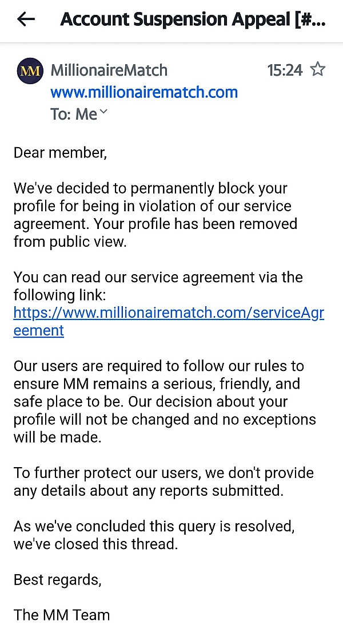Click the You can read our service agreement text
Screen dimensions: 343x644
[x=158, y=286]
